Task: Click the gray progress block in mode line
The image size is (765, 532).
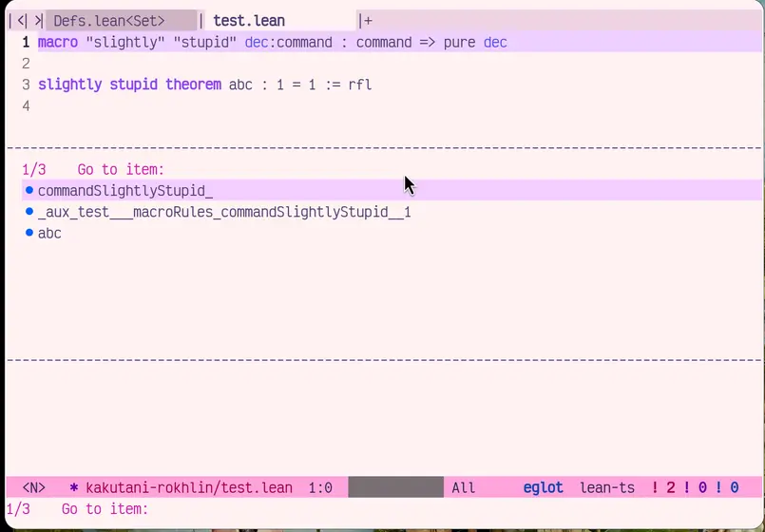Action: [x=395, y=487]
